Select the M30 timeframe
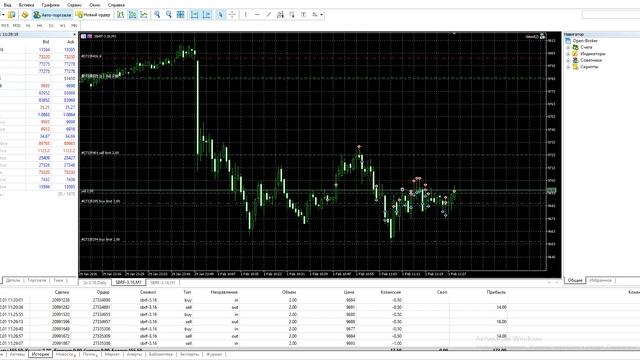Image resolution: width=640 pixels, height=360 pixels. point(16,25)
